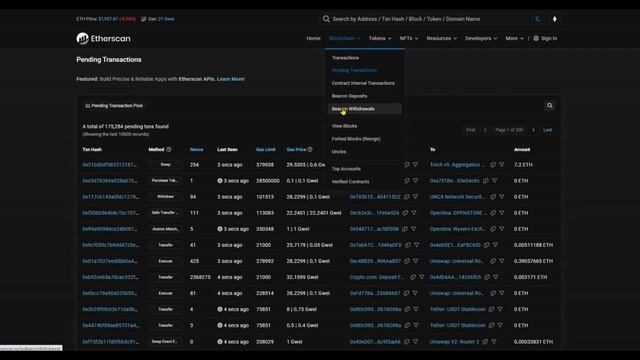
Task: Copy the UNCX Network Security address
Action: (493, 197)
